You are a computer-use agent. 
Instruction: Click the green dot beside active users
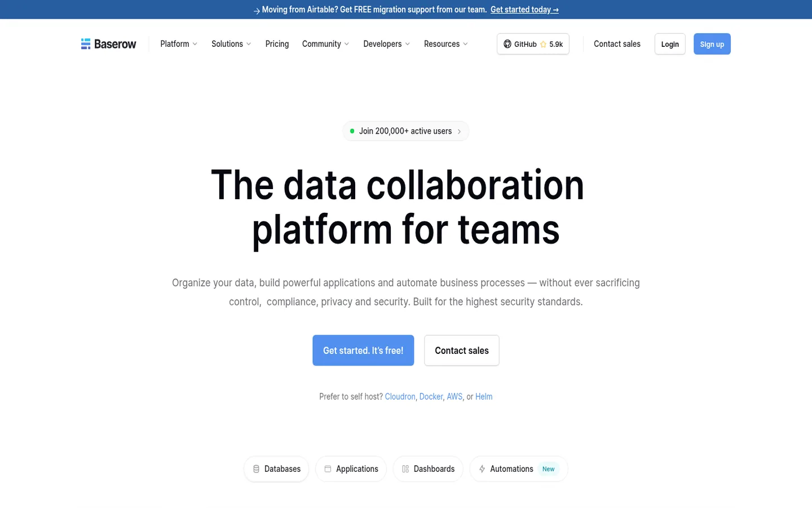[x=352, y=131]
